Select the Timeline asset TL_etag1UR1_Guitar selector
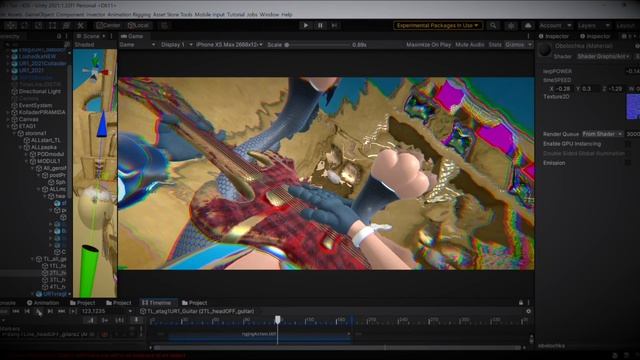 tap(197, 311)
